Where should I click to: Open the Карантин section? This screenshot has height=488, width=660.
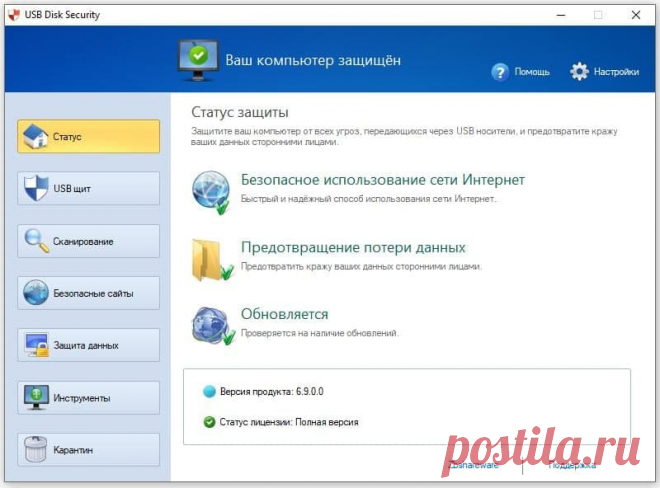click(x=88, y=450)
